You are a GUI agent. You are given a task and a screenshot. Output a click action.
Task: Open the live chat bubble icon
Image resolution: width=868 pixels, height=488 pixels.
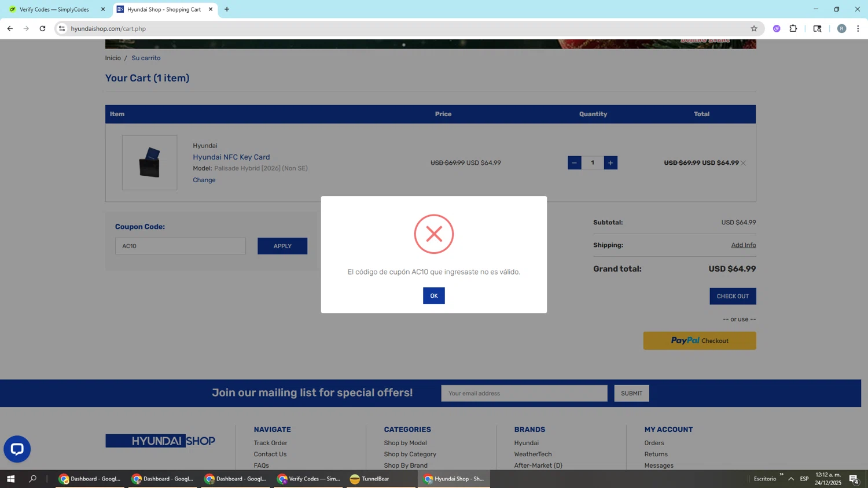tap(17, 449)
